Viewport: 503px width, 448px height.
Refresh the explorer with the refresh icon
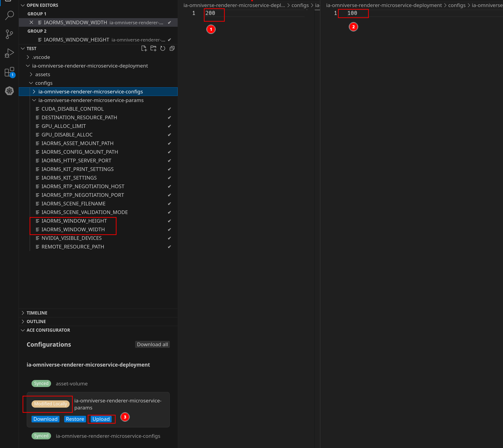tap(163, 49)
